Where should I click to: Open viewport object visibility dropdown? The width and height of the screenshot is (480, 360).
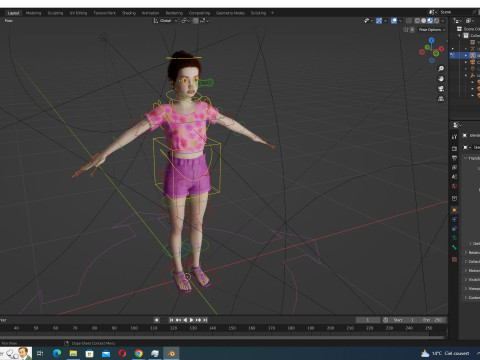click(x=368, y=21)
